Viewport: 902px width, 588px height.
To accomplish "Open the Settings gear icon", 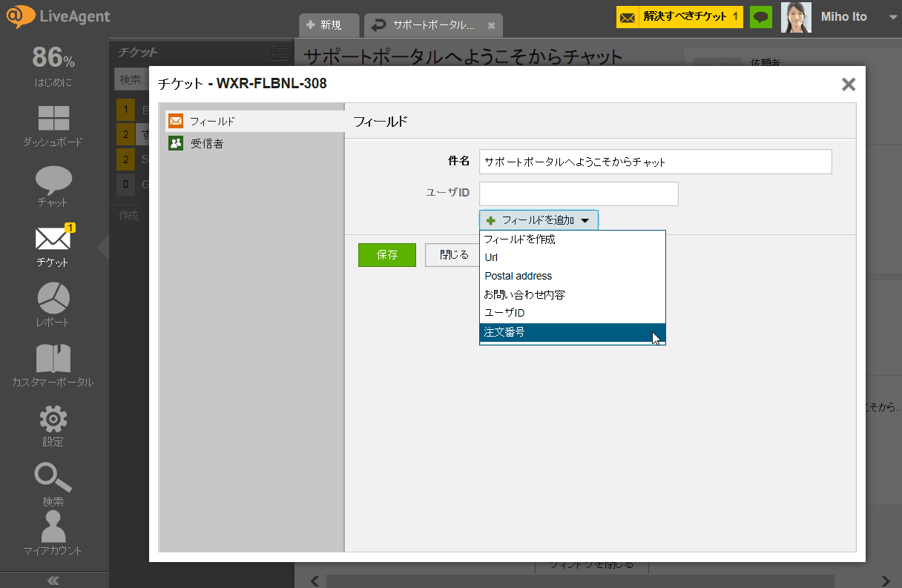I will (x=53, y=420).
